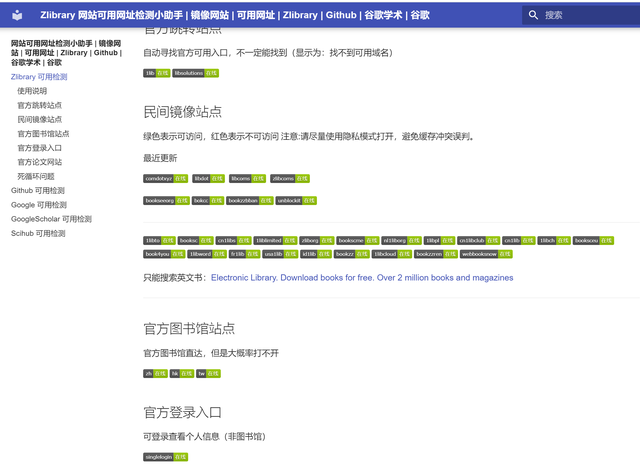The image size is (640, 467).
Task: Click the bookzz status badge
Action: pyautogui.click(x=351, y=254)
